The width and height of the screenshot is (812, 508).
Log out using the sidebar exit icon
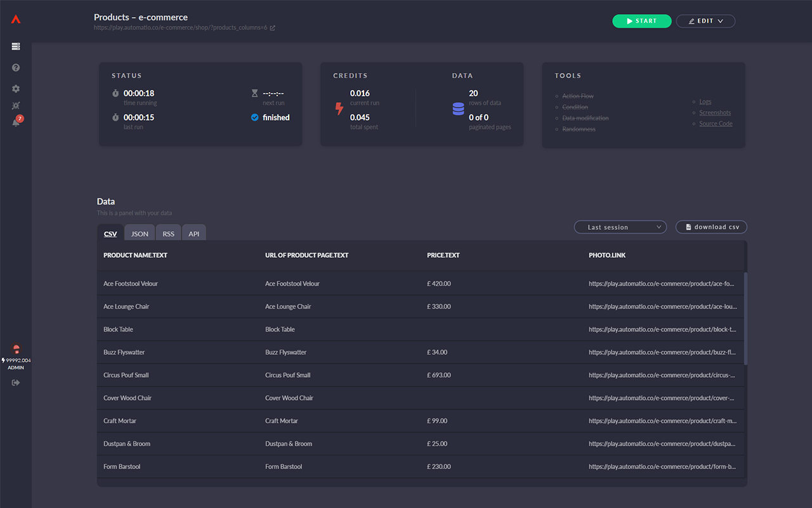click(x=15, y=382)
